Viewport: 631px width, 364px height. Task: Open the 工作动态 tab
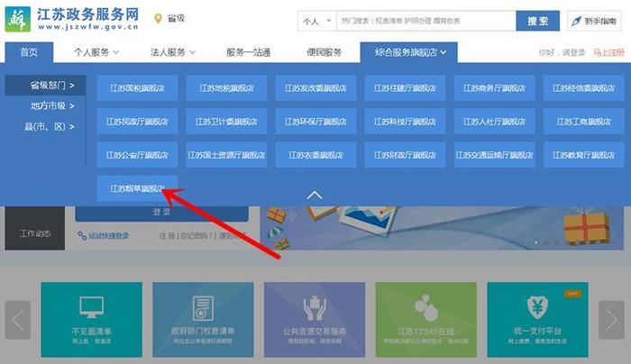(x=35, y=228)
